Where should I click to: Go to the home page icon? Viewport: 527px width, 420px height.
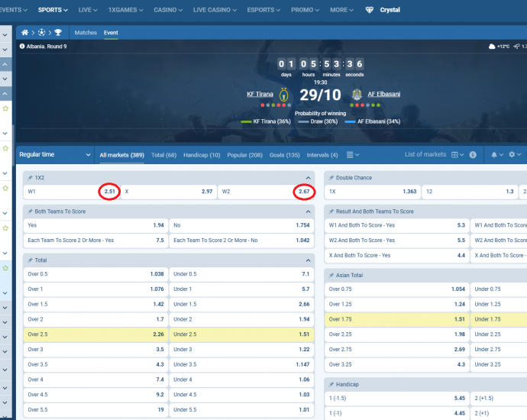(24, 33)
